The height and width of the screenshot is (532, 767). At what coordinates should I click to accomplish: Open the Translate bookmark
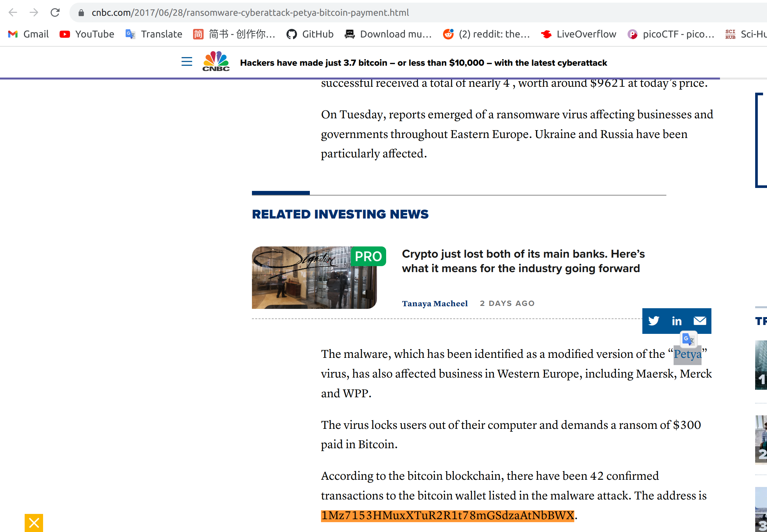click(x=154, y=34)
